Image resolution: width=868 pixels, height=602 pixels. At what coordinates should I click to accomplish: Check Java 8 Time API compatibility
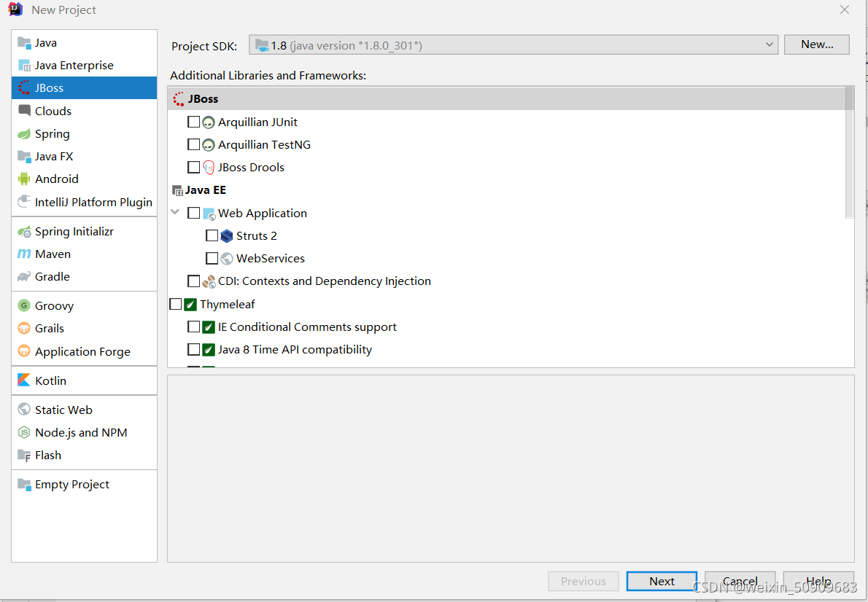coord(194,350)
